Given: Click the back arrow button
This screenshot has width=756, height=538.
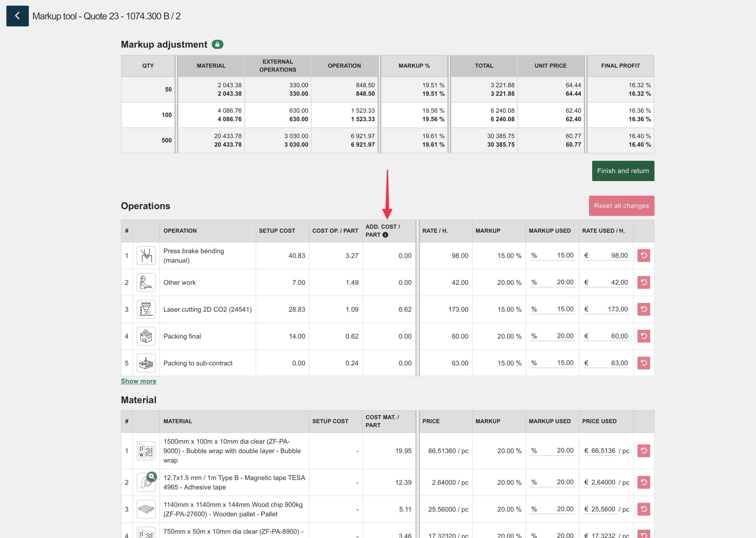Looking at the screenshot, I should (x=17, y=16).
